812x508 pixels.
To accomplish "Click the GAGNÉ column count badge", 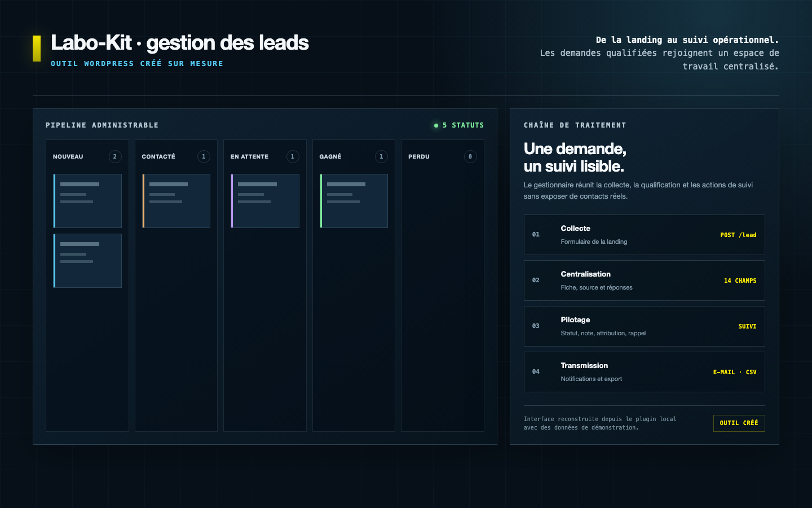I will tap(381, 156).
